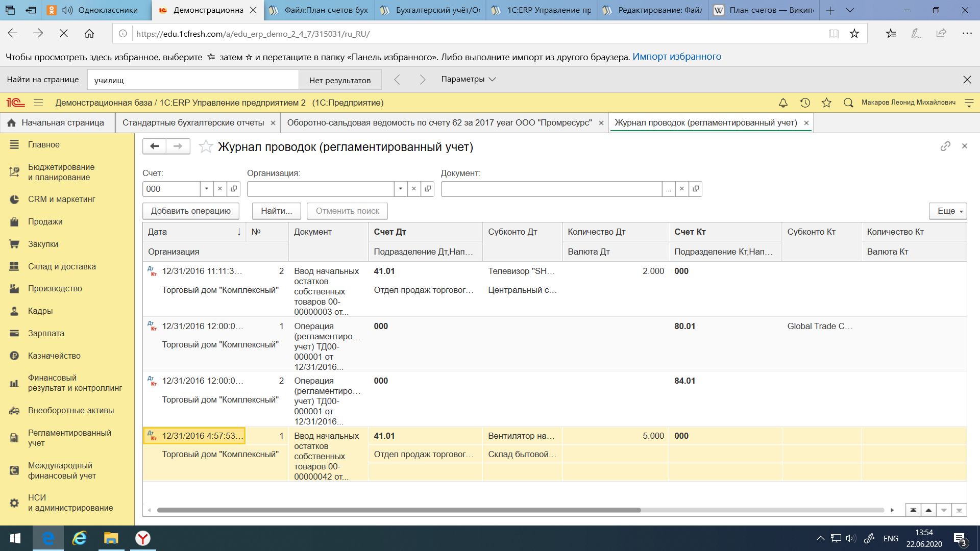Viewport: 980px width, 551px height.
Task: Show the browser tab list chevron
Action: point(850,10)
